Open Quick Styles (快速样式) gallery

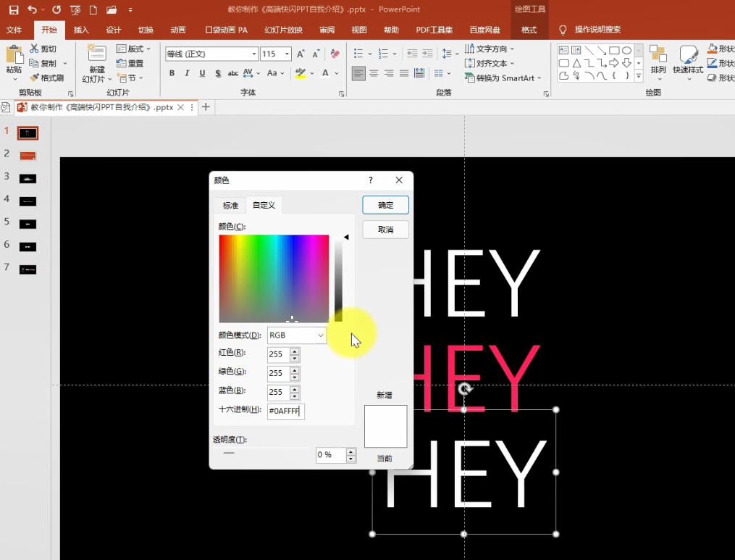click(688, 62)
